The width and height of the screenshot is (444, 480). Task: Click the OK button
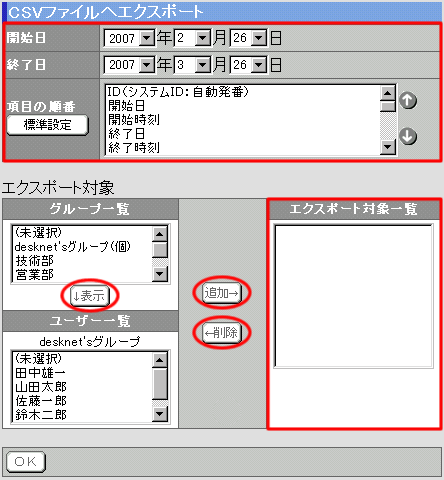click(26, 462)
